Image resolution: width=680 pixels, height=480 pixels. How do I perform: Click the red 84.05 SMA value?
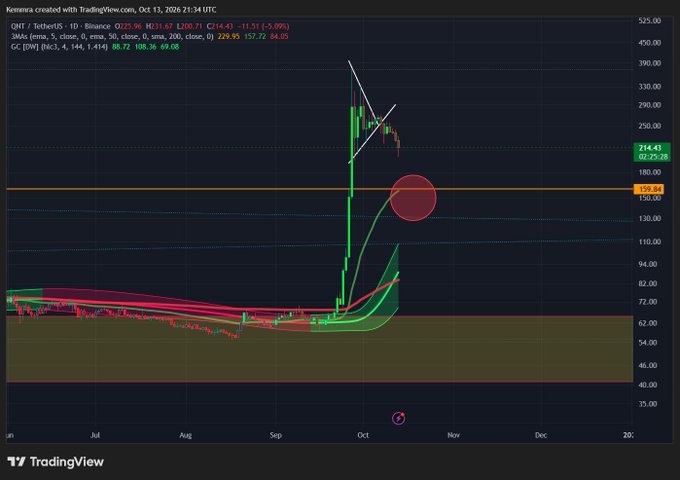(279, 36)
